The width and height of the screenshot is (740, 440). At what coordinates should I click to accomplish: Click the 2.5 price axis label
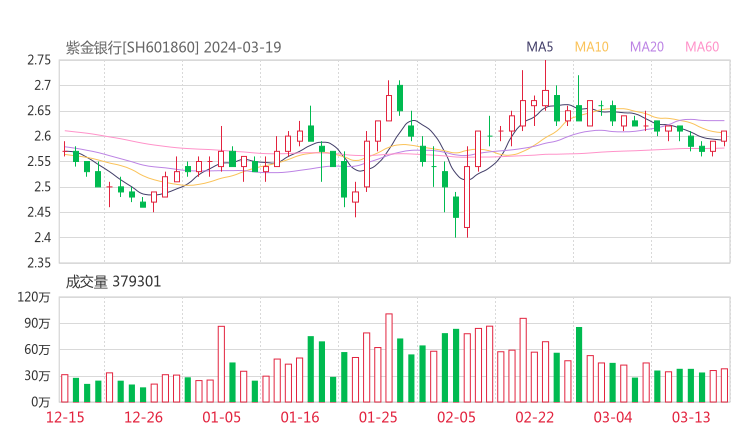(42, 187)
